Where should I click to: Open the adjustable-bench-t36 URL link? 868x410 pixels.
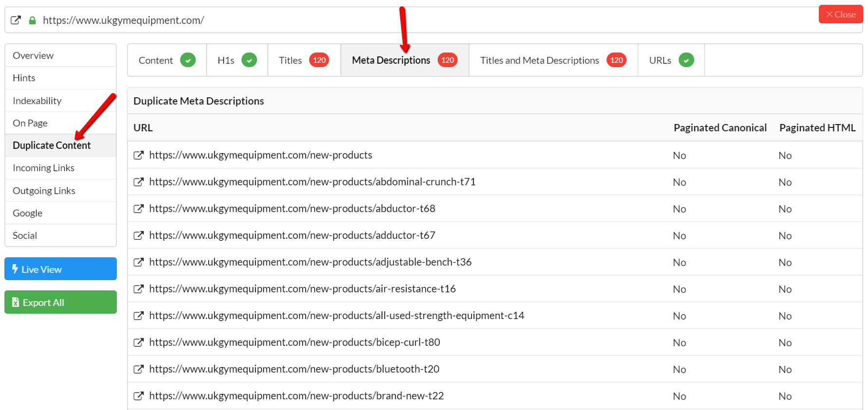click(310, 262)
